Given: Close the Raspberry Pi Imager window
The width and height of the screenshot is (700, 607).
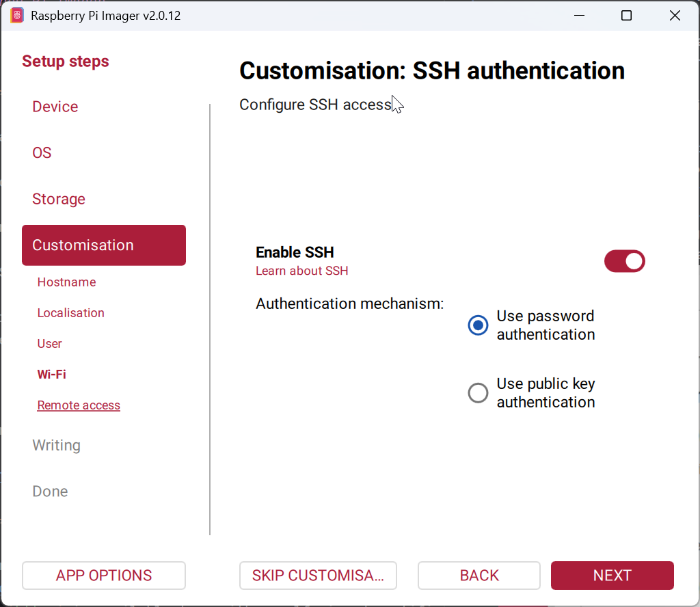Looking at the screenshot, I should 675,16.
